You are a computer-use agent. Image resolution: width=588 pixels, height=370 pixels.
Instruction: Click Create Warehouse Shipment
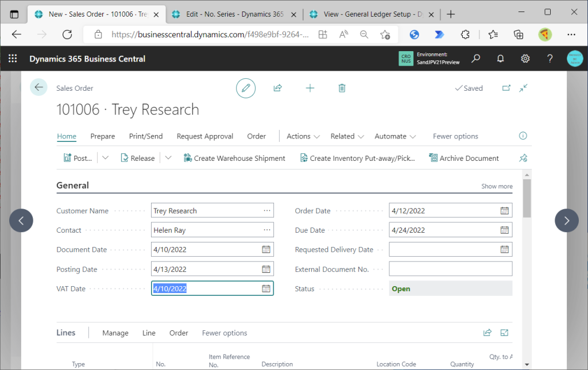(234, 158)
